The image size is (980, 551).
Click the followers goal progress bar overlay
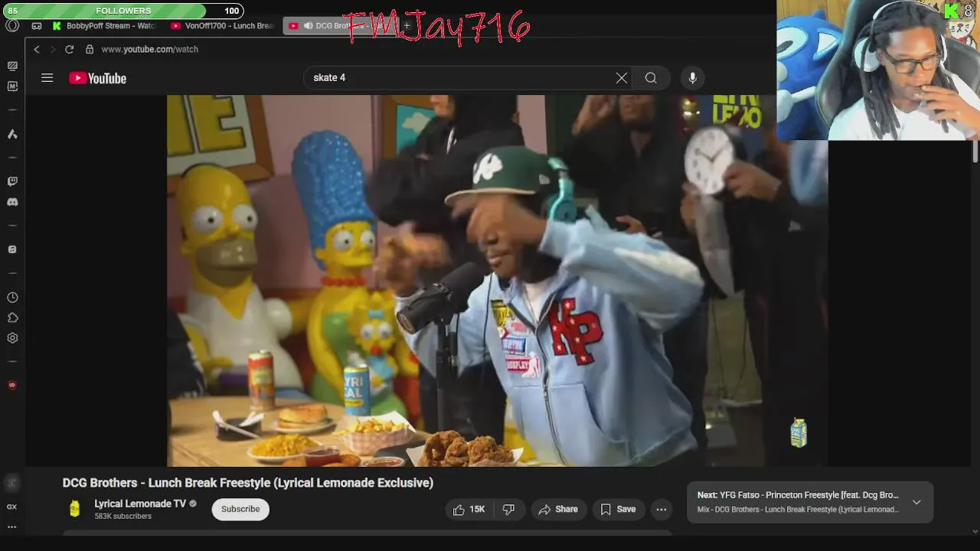coord(122,11)
